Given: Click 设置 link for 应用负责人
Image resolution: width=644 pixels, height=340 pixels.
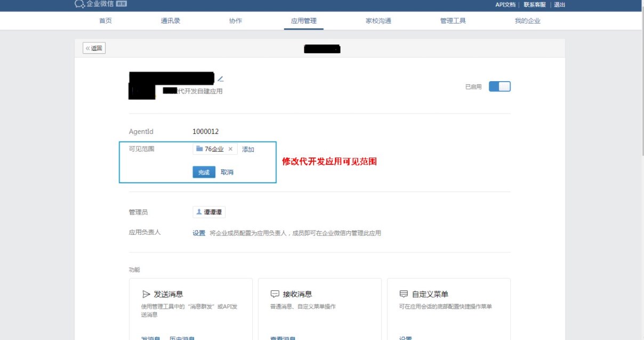Looking at the screenshot, I should (199, 233).
